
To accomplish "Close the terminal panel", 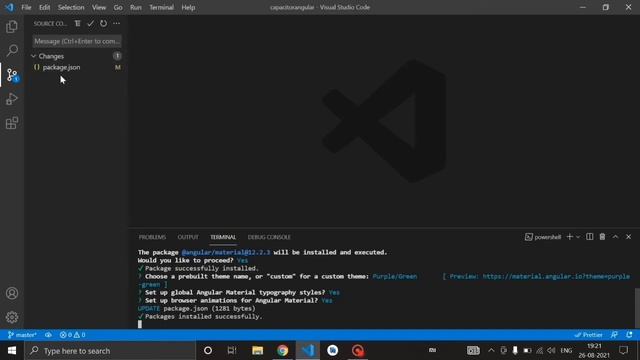I will click(x=629, y=237).
